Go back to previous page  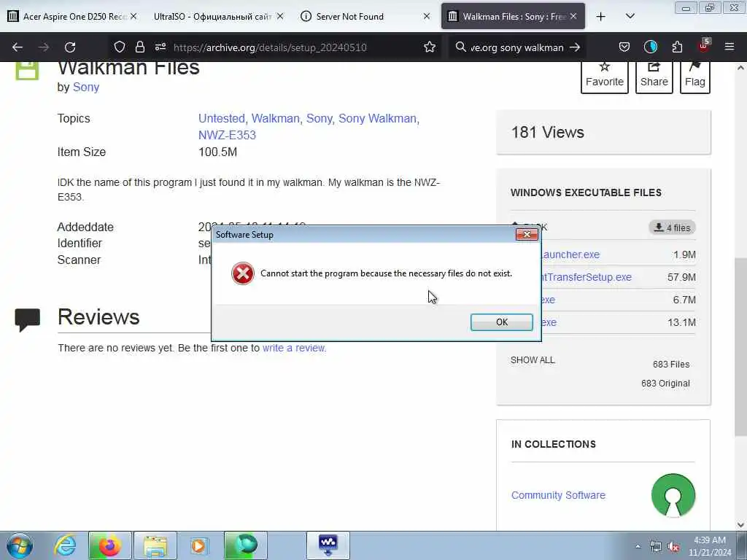point(18,47)
